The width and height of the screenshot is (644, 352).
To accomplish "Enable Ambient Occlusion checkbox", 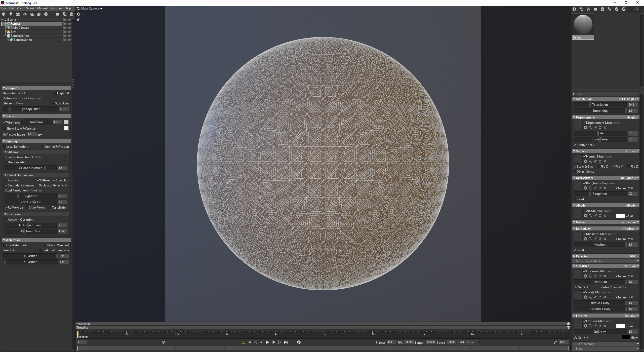I will (6, 220).
